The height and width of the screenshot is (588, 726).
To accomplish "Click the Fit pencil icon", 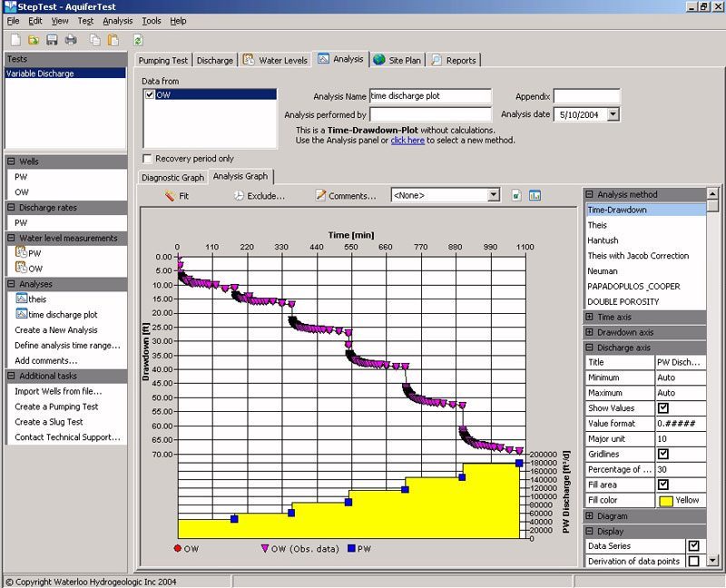I will pos(170,195).
